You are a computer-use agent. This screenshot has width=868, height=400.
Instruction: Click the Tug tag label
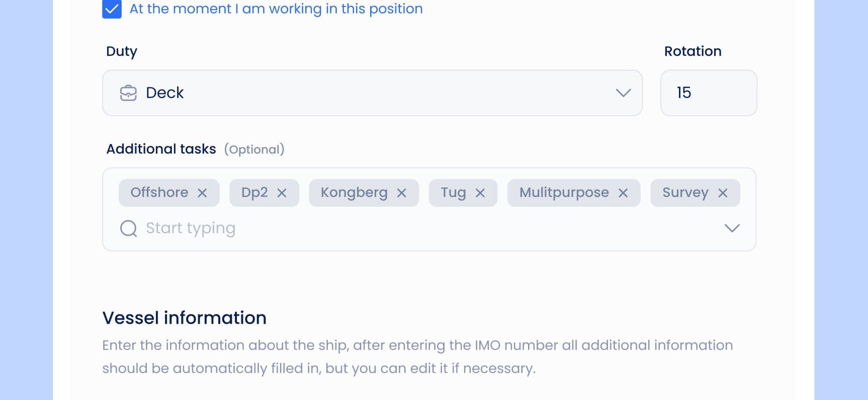click(453, 192)
